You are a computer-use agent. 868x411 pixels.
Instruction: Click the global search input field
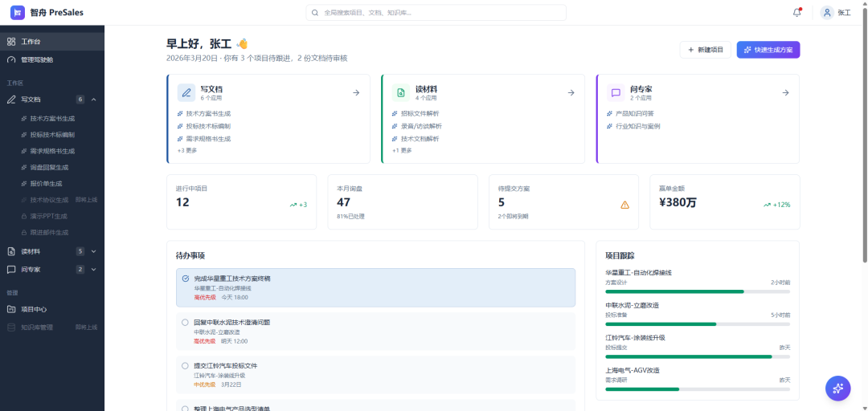click(436, 13)
